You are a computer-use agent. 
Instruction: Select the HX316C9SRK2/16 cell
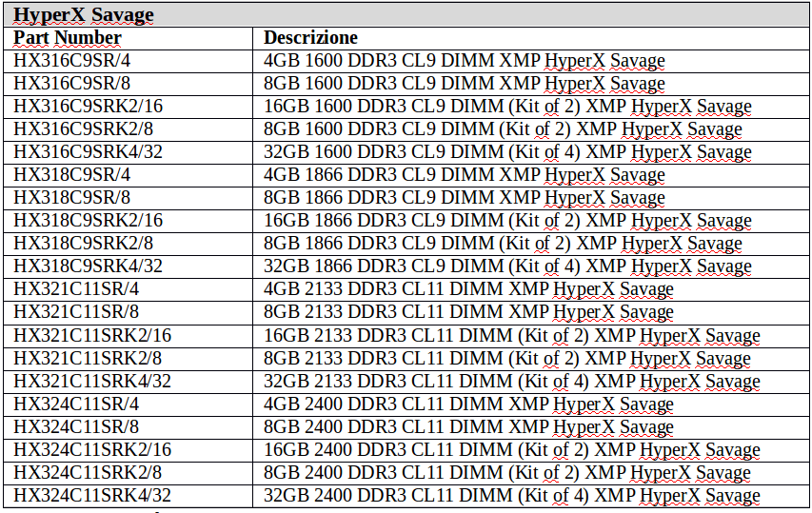(88, 107)
